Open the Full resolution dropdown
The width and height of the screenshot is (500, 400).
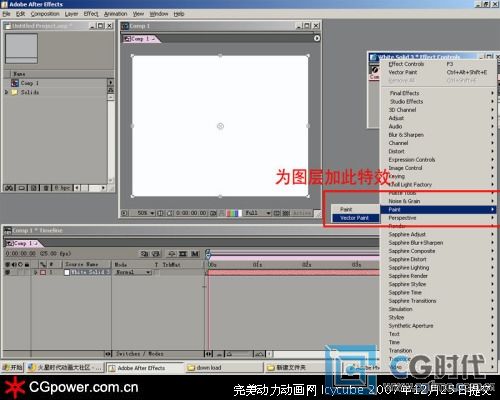[257, 213]
